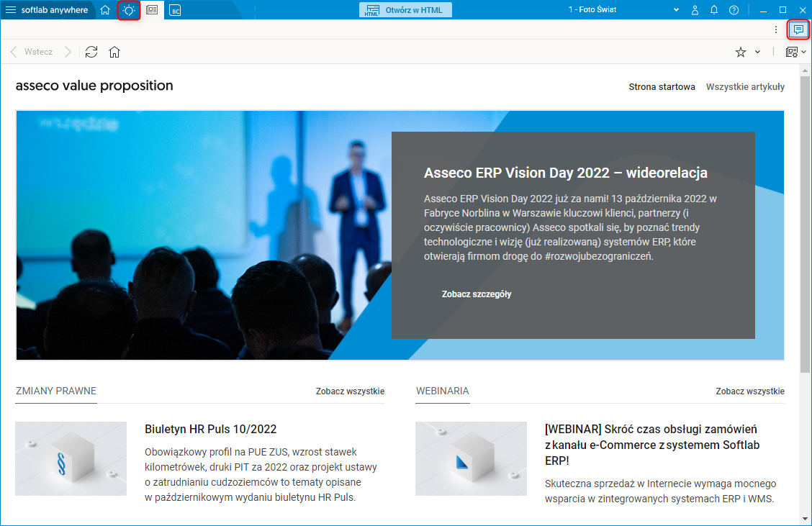The image size is (812, 526).
Task: Open Wszystkie artykuły menu item
Action: pos(745,87)
